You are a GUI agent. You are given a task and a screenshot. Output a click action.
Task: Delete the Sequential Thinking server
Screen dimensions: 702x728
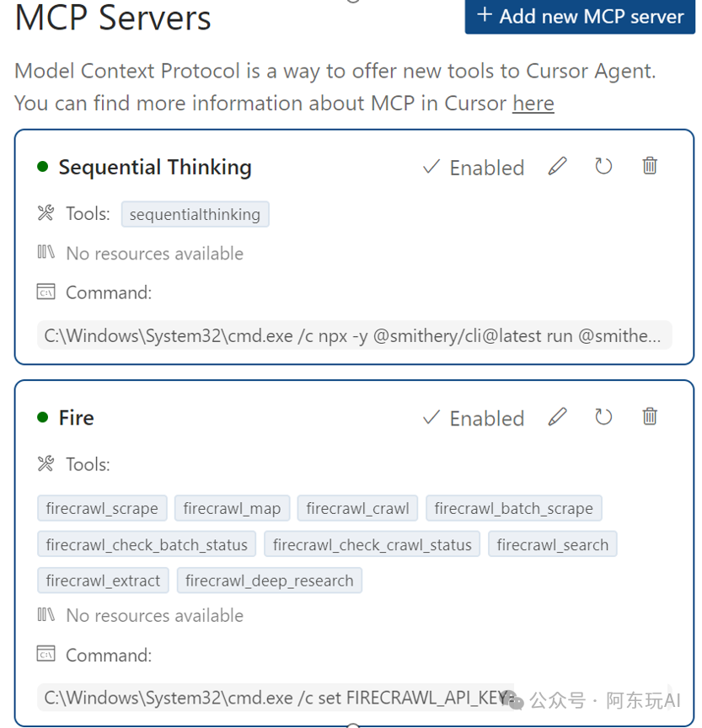(x=649, y=166)
